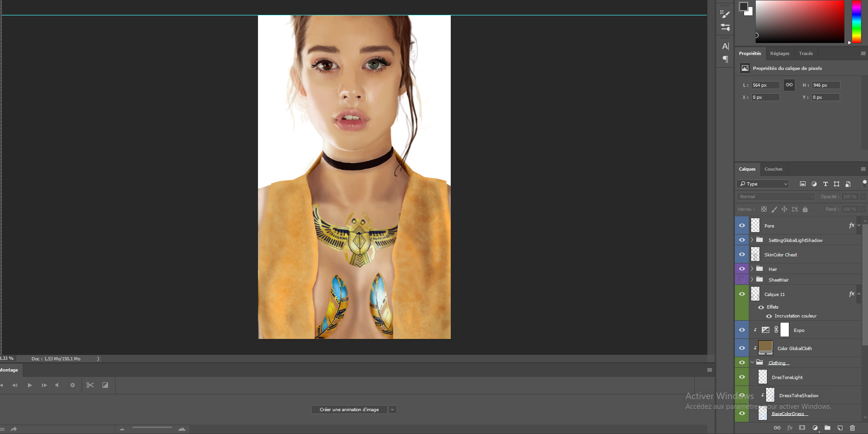Show the SheetHair group layer
Viewport: 868px width, 434px height.
pos(742,280)
